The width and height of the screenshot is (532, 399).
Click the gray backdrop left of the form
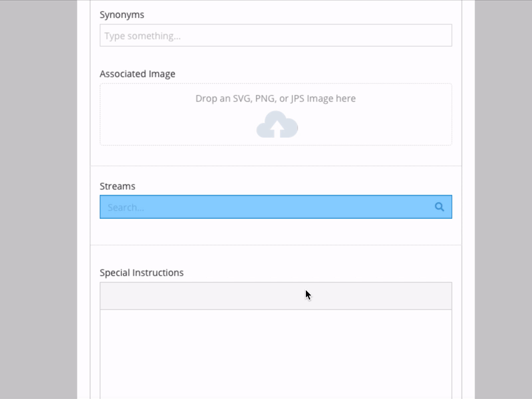pyautogui.click(x=39, y=199)
